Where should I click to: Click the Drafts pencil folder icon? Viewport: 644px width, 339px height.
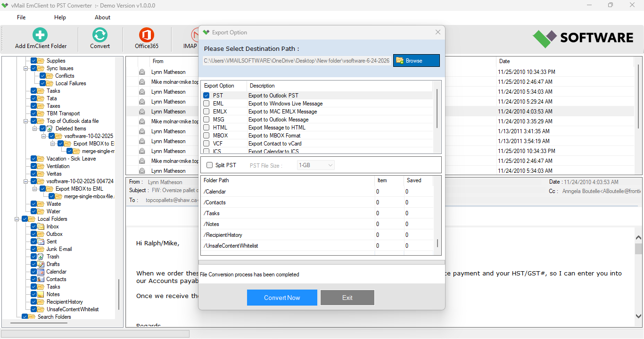[x=41, y=264]
